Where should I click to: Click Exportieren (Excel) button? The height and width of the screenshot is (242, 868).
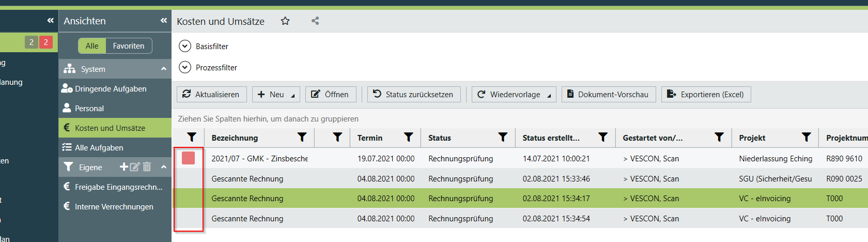[706, 95]
